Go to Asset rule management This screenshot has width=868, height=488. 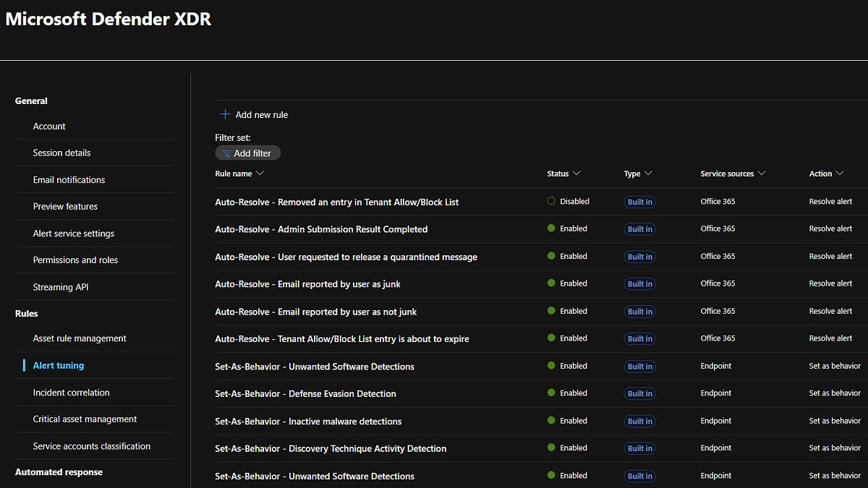pos(80,338)
